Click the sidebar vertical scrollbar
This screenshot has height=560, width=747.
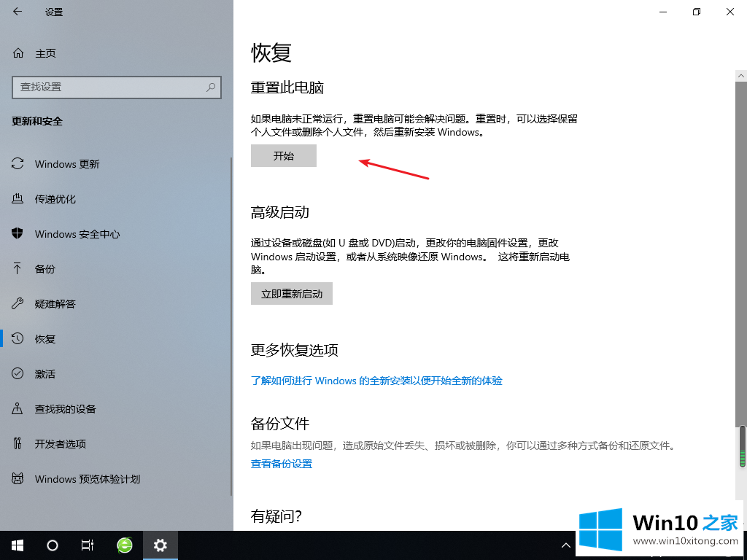[231, 326]
